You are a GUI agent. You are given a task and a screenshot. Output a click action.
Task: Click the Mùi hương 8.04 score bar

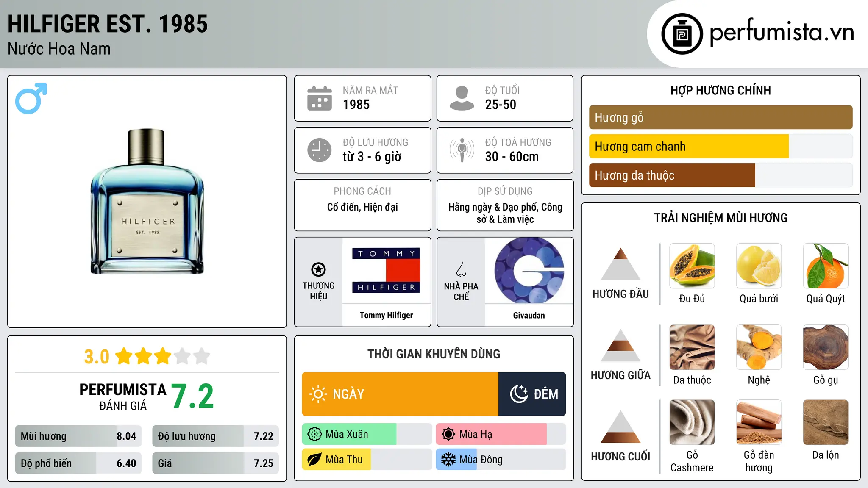click(x=78, y=436)
